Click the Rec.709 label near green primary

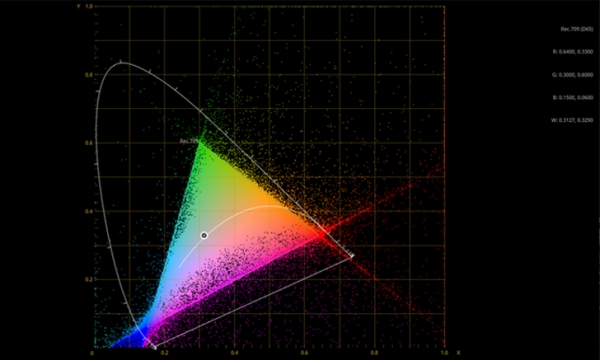click(x=189, y=141)
